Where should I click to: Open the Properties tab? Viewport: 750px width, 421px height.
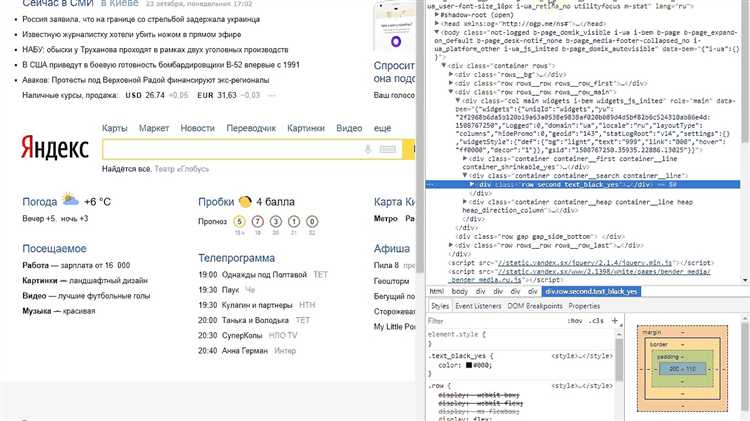[x=584, y=306]
